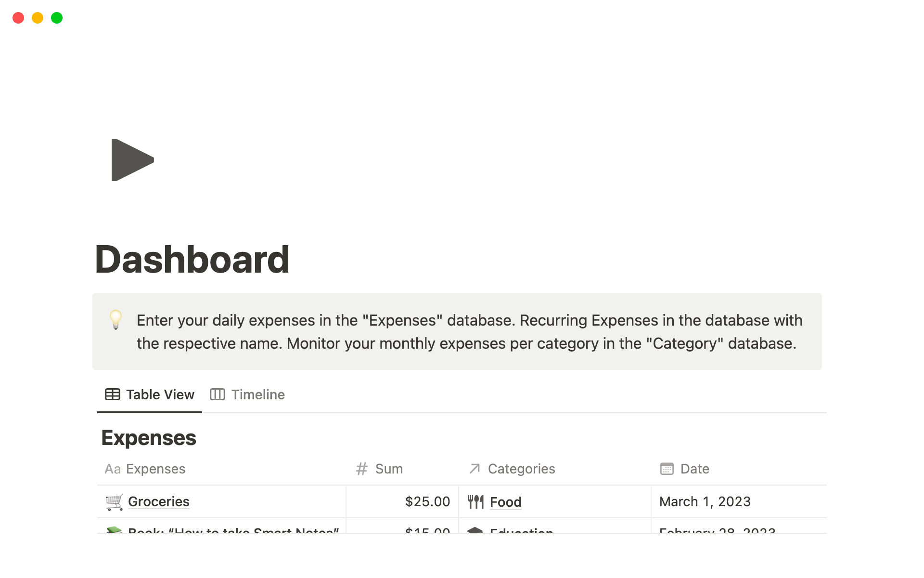Click the fork and knife Food icon

point(475,502)
